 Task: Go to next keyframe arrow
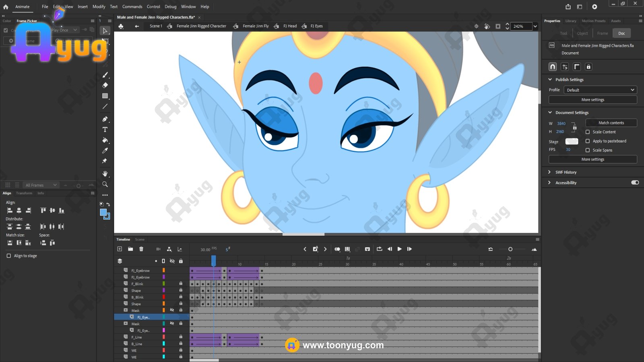(325, 249)
